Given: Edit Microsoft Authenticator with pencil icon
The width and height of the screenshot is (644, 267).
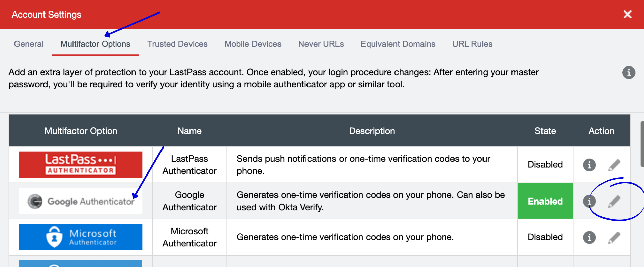Looking at the screenshot, I should (x=614, y=237).
